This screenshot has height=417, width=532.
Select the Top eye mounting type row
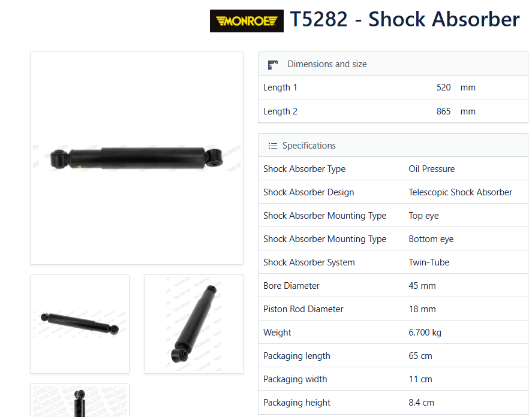click(x=393, y=215)
